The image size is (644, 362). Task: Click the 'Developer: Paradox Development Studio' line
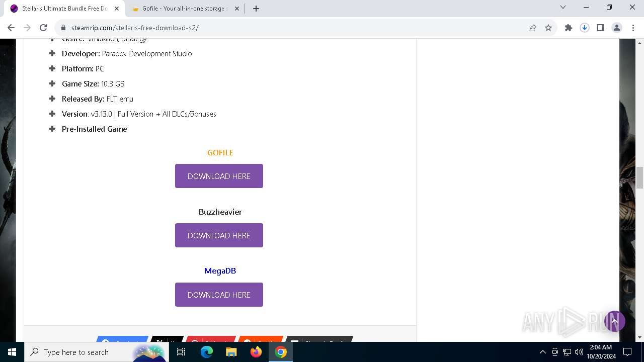coord(127,53)
